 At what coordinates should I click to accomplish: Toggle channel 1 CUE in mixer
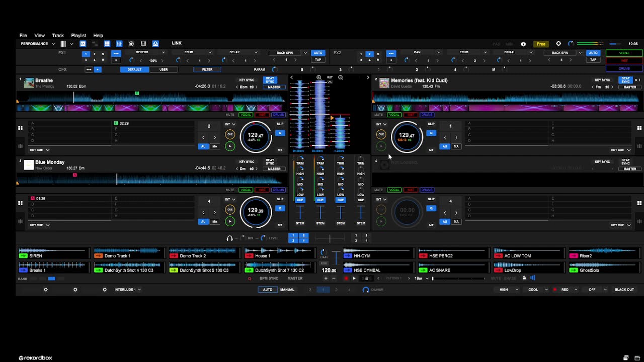coord(300,200)
